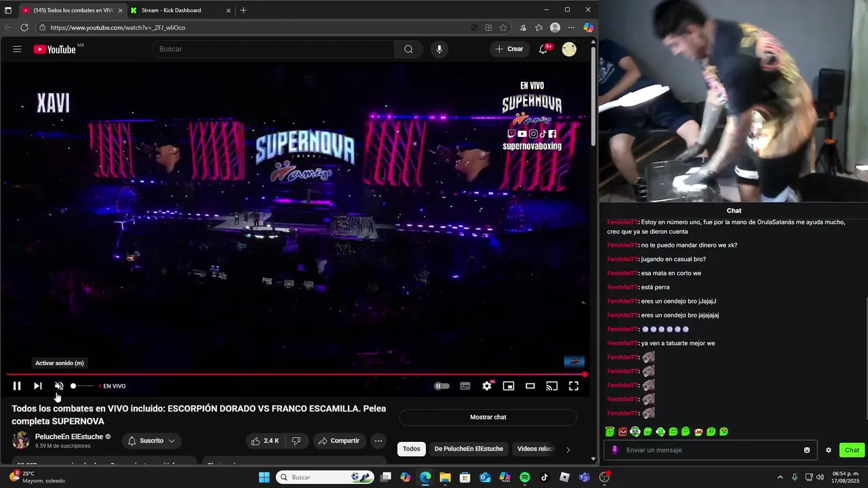Image resolution: width=868 pixels, height=488 pixels.
Task: Enter fullscreen video mode
Action: click(x=574, y=386)
